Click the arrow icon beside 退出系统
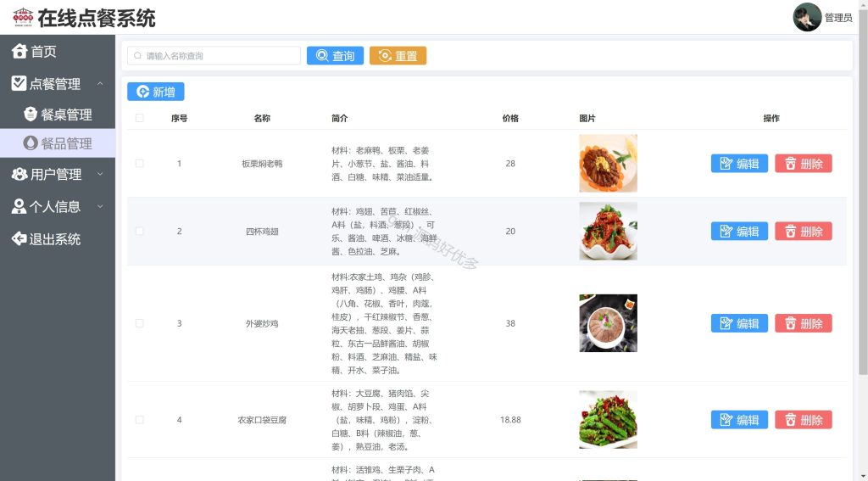The image size is (868, 481). coord(19,239)
